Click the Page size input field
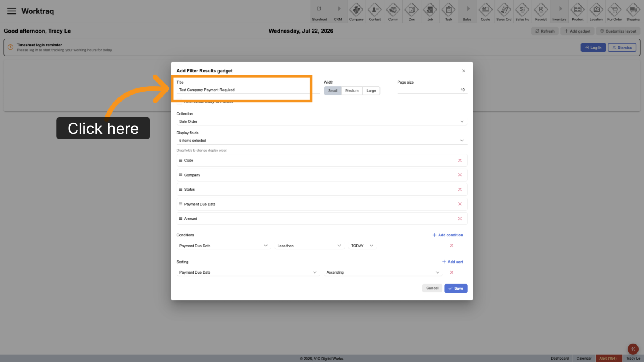644x362 pixels. pyautogui.click(x=432, y=90)
